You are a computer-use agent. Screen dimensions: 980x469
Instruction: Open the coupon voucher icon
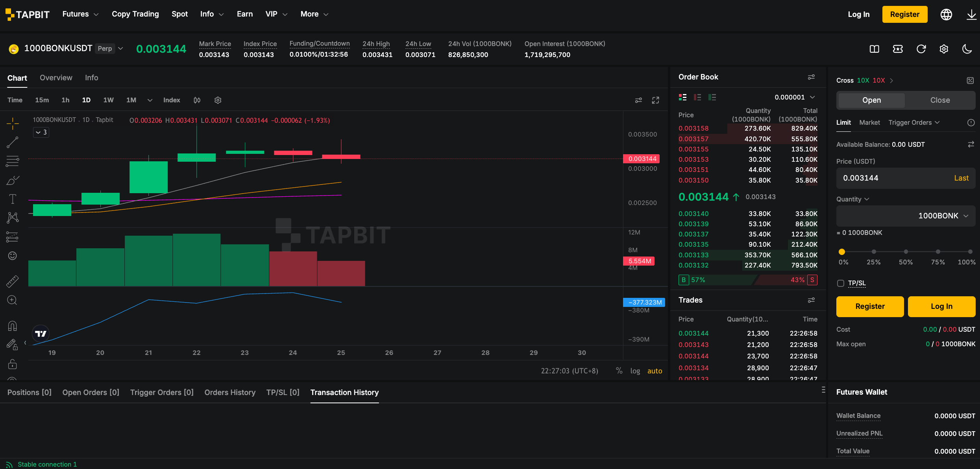(898, 49)
